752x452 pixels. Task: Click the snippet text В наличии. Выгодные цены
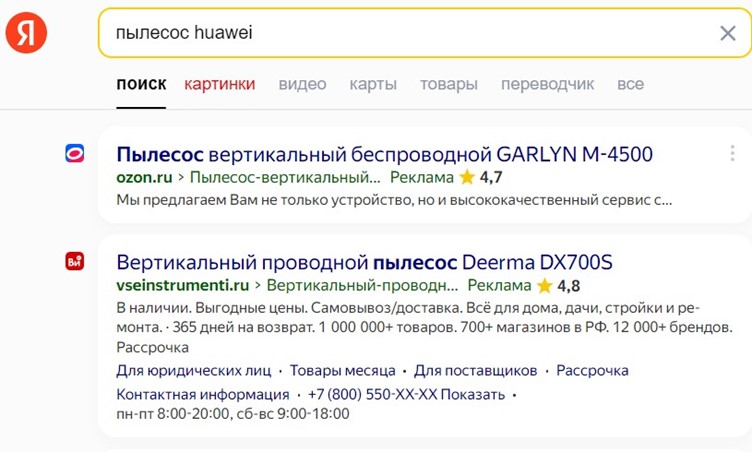[x=424, y=327]
